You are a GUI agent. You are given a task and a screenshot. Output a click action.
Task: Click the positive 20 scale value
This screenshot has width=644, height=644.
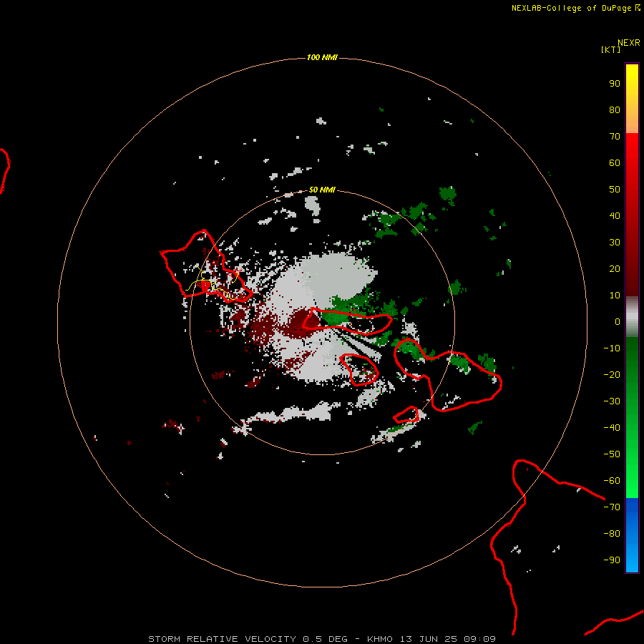point(615,269)
